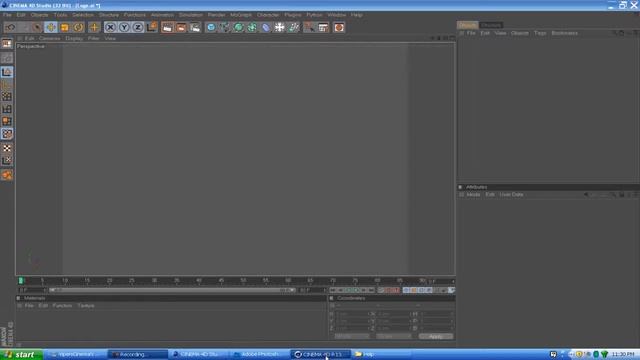Click the timeline preview range slider bar

pos(172,290)
